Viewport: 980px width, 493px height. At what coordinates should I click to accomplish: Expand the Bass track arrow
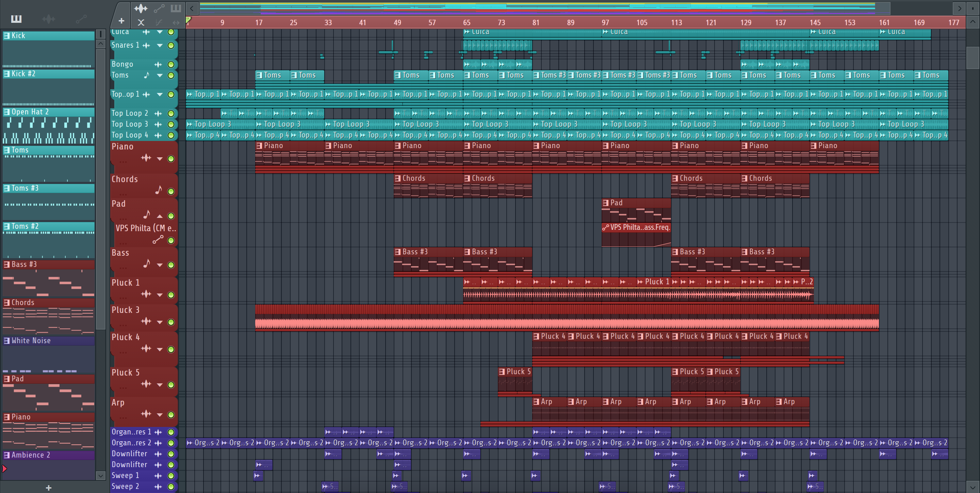pyautogui.click(x=160, y=265)
